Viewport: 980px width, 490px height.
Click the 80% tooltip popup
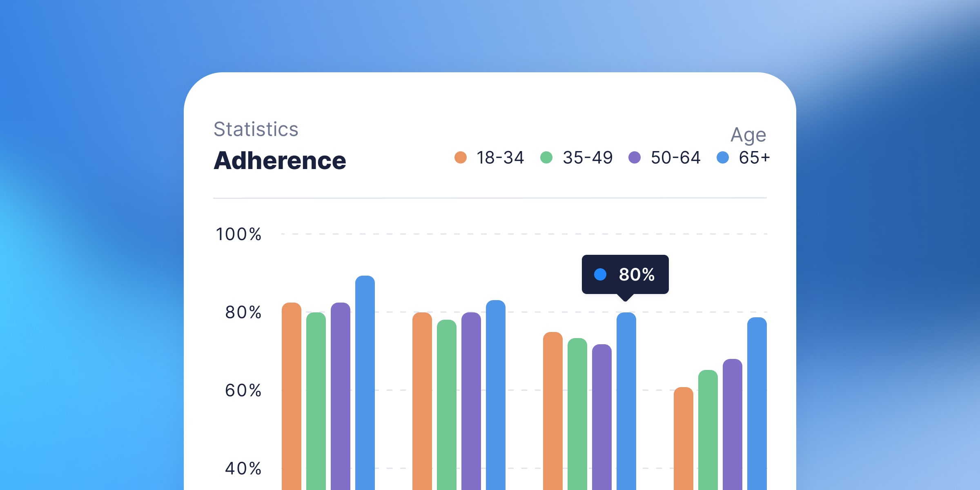coord(625,274)
